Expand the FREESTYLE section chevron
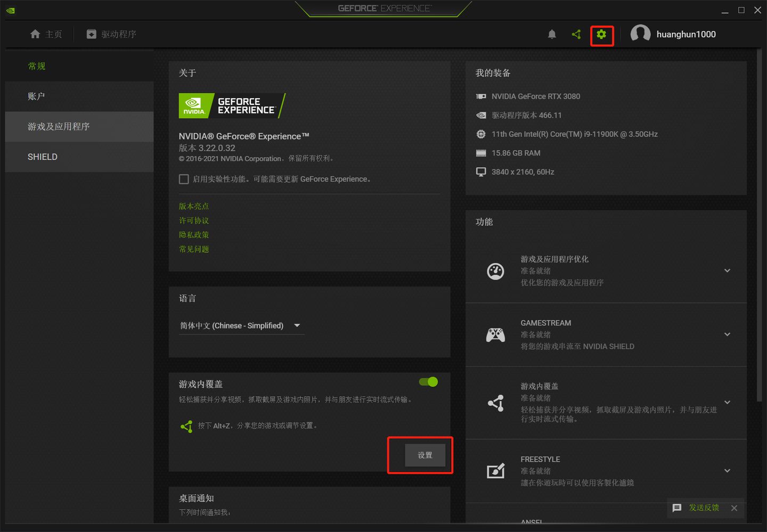Viewport: 767px width, 532px height. click(x=727, y=471)
